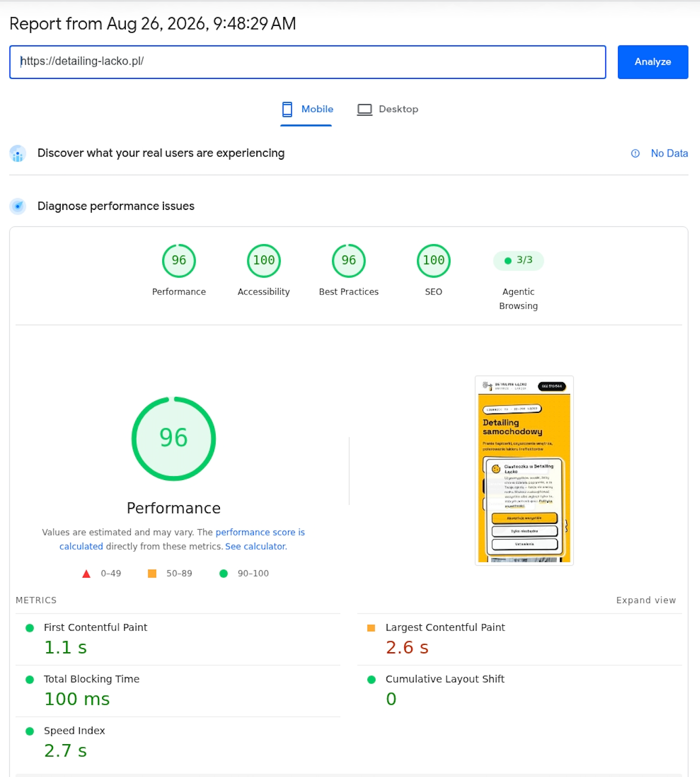Click the Diagnose performance issues icon

tap(18, 206)
